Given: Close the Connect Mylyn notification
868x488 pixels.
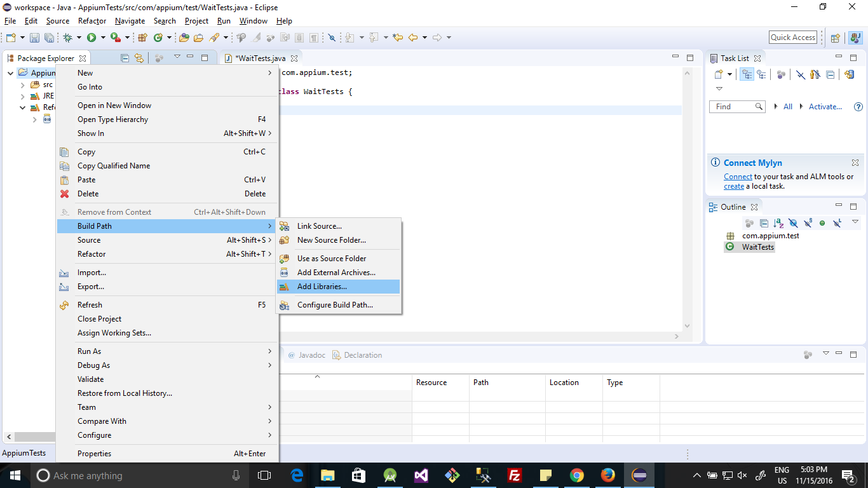Looking at the screenshot, I should [855, 163].
